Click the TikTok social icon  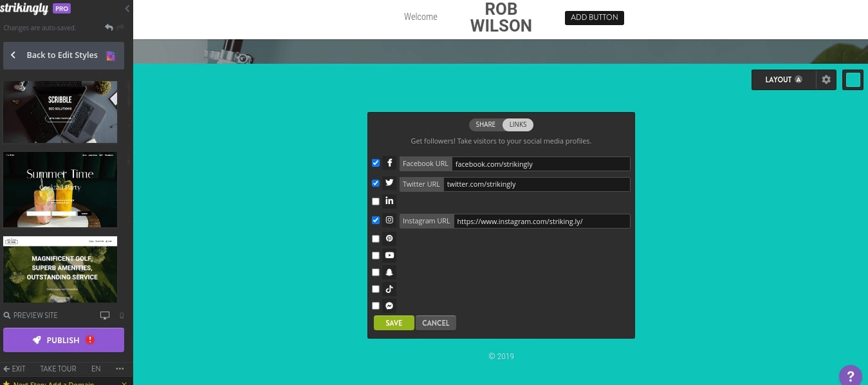[x=389, y=288]
